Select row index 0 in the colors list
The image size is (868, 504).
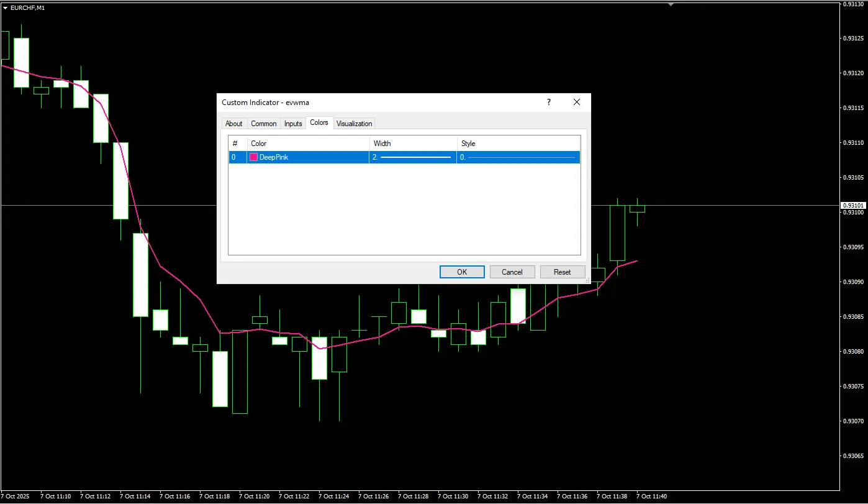click(234, 157)
